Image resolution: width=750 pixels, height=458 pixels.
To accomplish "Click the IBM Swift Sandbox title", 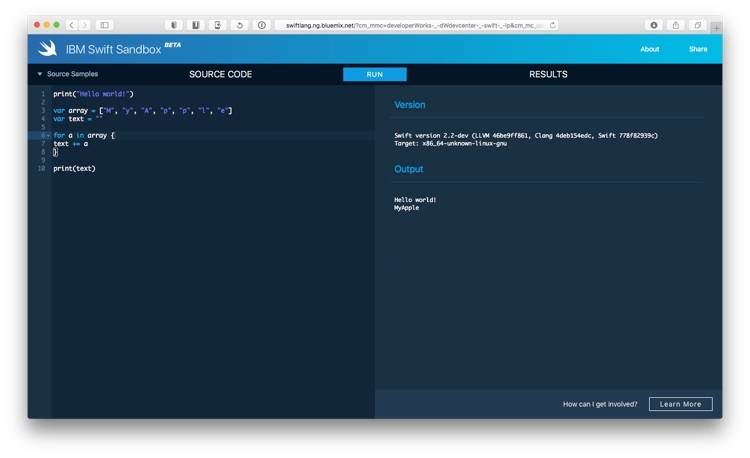I will click(x=113, y=49).
